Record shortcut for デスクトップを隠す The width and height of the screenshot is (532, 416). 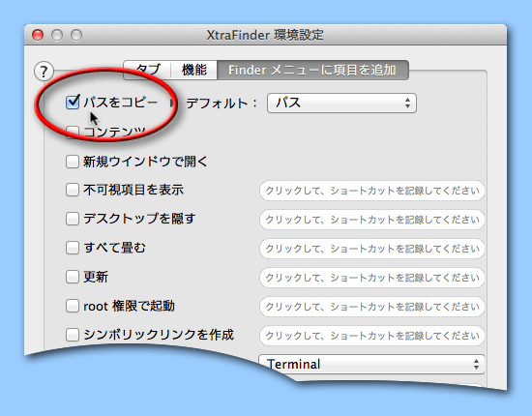[372, 220]
